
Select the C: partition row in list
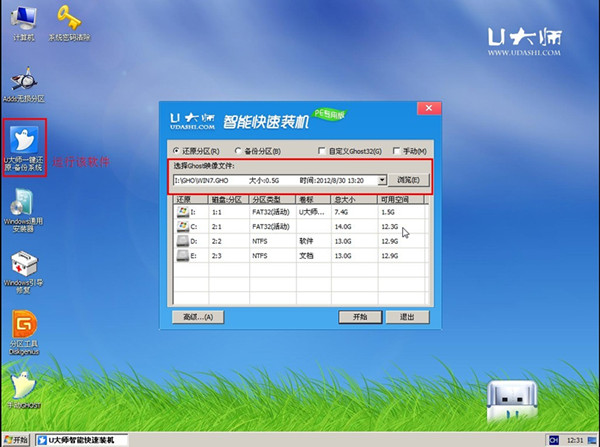300,226
